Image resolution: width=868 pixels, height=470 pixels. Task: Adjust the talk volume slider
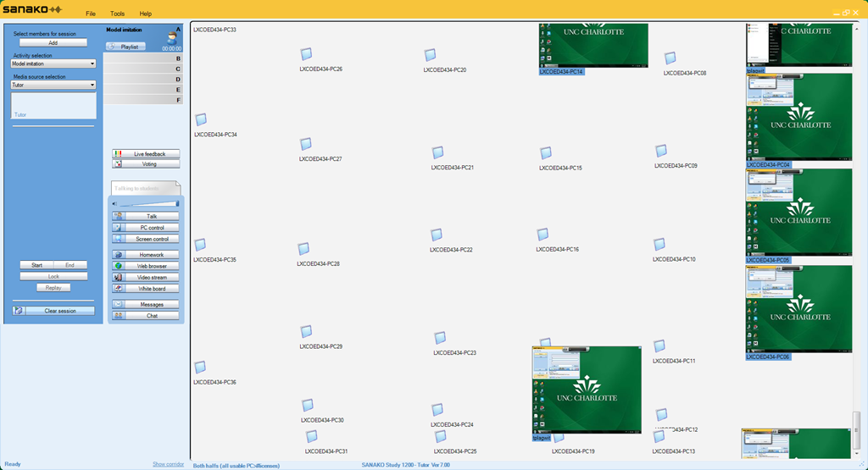(148, 204)
